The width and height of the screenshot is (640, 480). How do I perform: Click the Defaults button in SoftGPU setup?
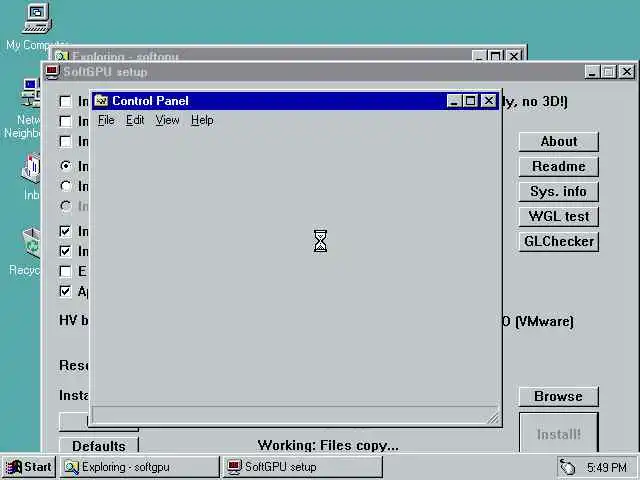tap(99, 446)
